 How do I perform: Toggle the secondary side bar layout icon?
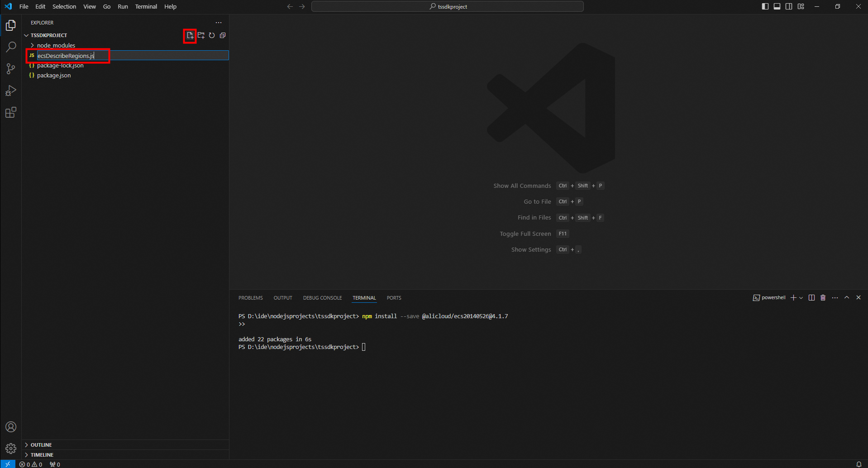click(789, 6)
